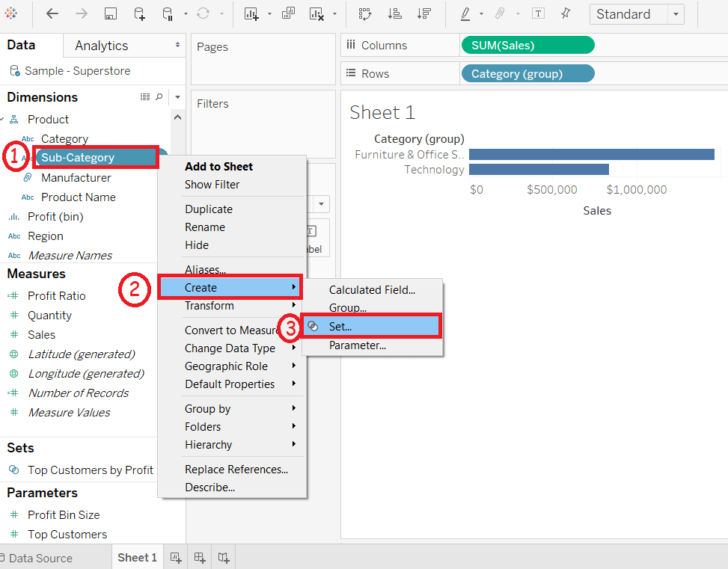The image size is (728, 569).
Task: Click the Sort Ascending toolbar icon
Action: [x=394, y=13]
